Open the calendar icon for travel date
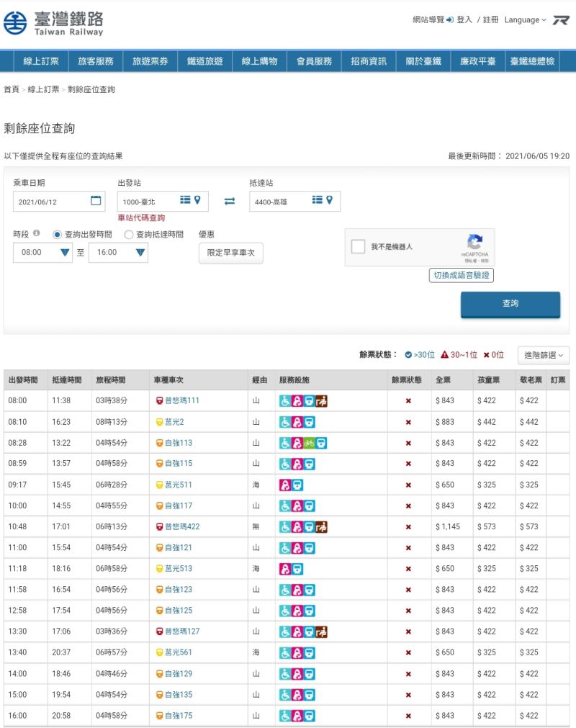 coord(96,200)
